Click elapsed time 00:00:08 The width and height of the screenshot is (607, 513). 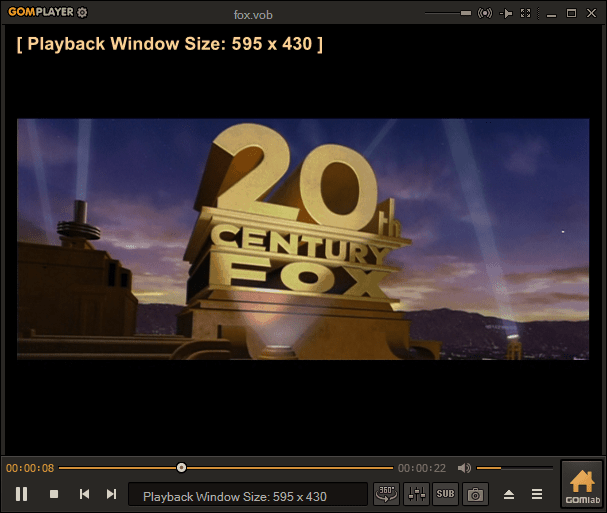click(x=30, y=468)
